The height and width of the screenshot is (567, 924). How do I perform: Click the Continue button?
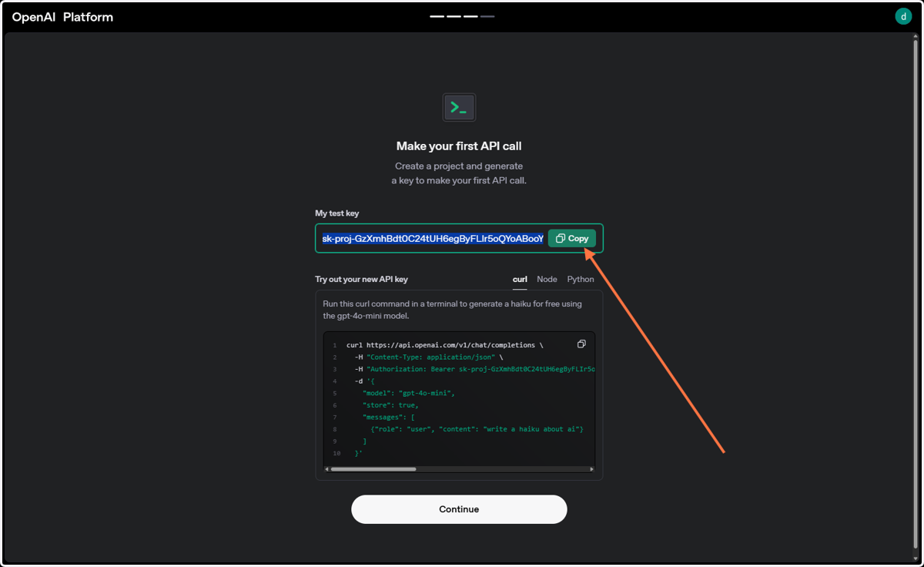pyautogui.click(x=459, y=509)
